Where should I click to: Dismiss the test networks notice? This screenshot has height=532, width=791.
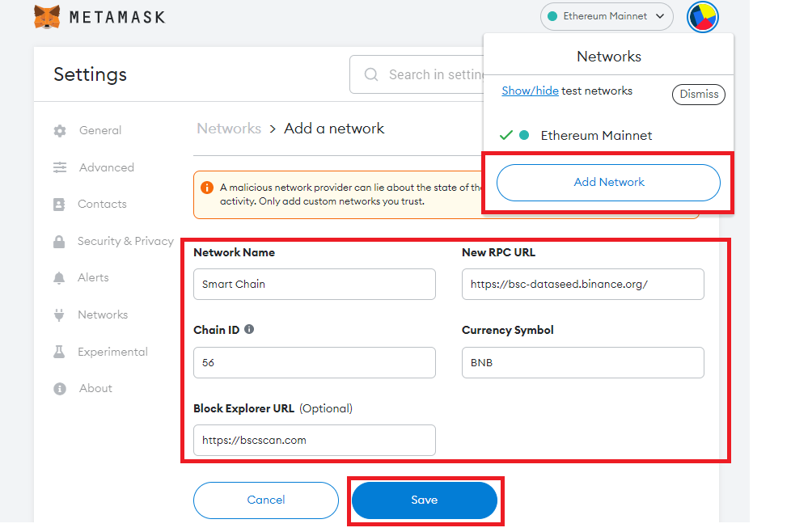[x=699, y=95]
